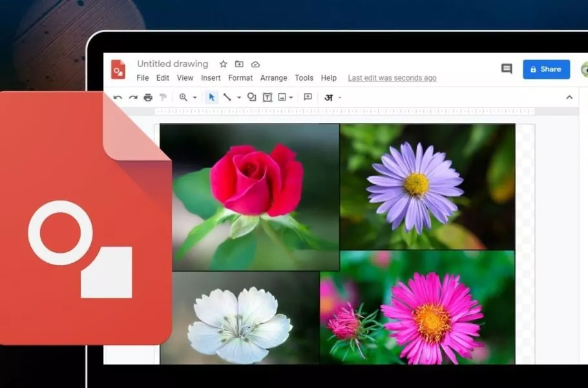588x388 pixels.
Task: Expand zoom level dropdown arrow
Action: click(194, 98)
